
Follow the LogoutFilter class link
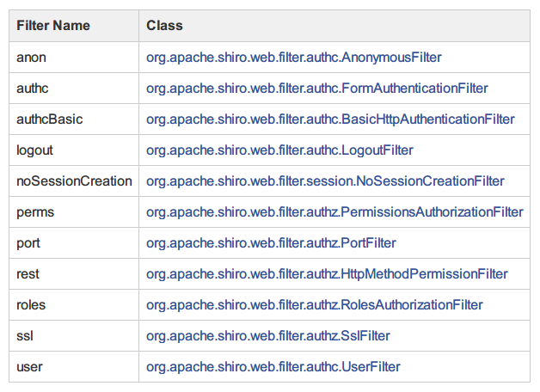pyautogui.click(x=279, y=150)
